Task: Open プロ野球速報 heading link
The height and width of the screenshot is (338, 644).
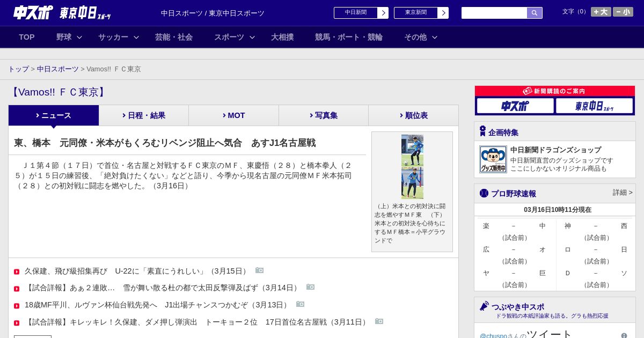Action: 514,194
